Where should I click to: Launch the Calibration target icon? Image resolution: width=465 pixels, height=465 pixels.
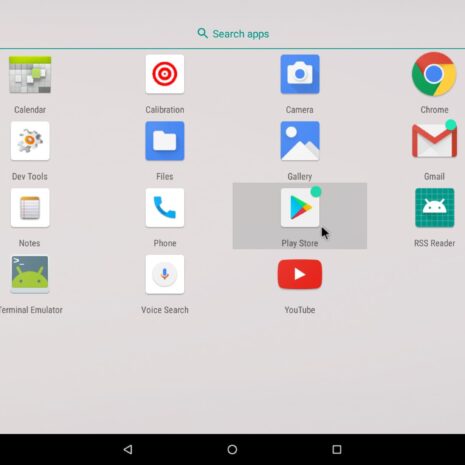pos(165,74)
